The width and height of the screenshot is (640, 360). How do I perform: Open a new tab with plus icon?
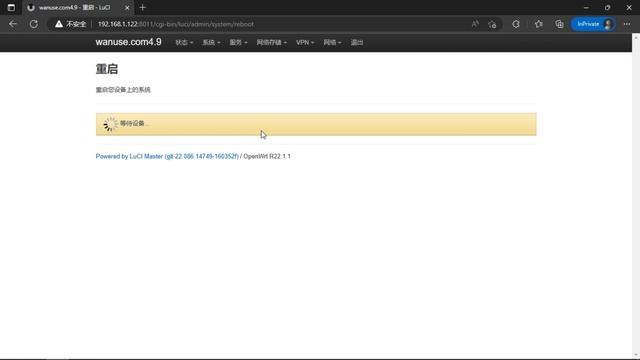coord(142,7)
